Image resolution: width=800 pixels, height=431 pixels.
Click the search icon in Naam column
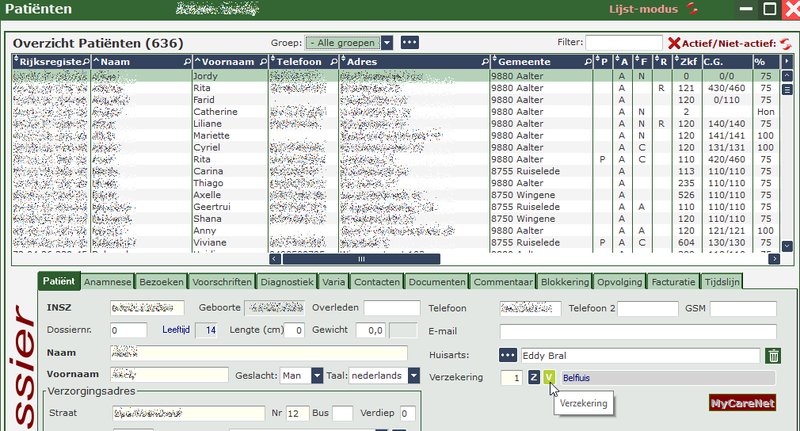point(186,62)
